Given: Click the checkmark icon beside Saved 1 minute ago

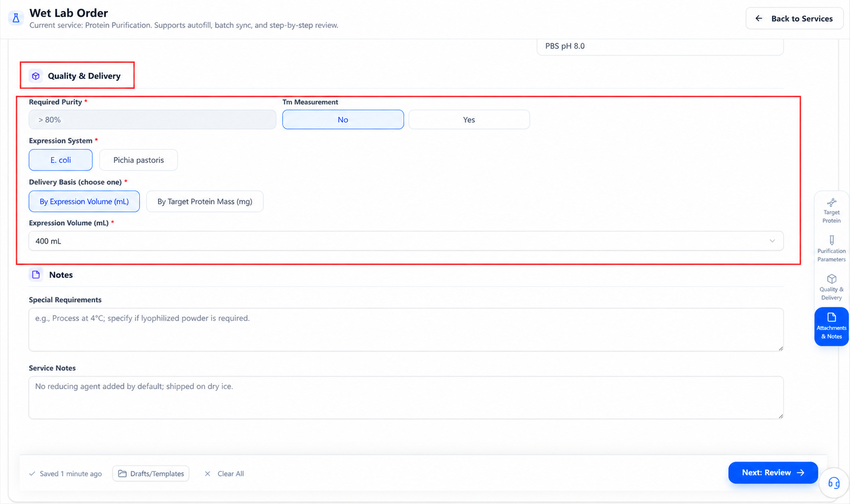Looking at the screenshot, I should pyautogui.click(x=32, y=474).
